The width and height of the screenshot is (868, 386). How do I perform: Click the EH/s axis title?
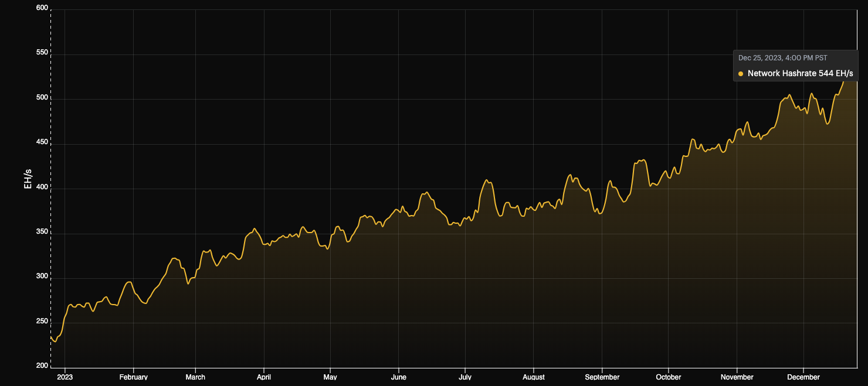28,179
